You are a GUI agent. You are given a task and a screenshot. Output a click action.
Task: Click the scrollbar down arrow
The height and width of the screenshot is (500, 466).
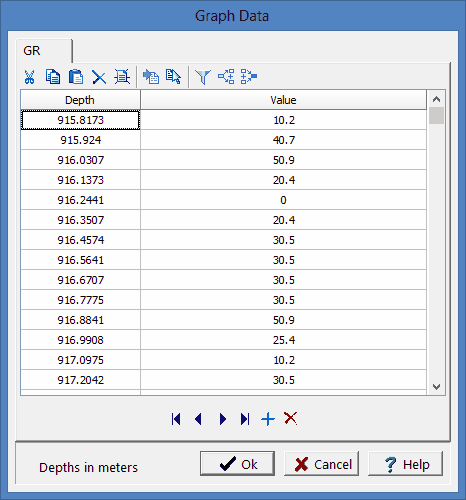(x=436, y=387)
